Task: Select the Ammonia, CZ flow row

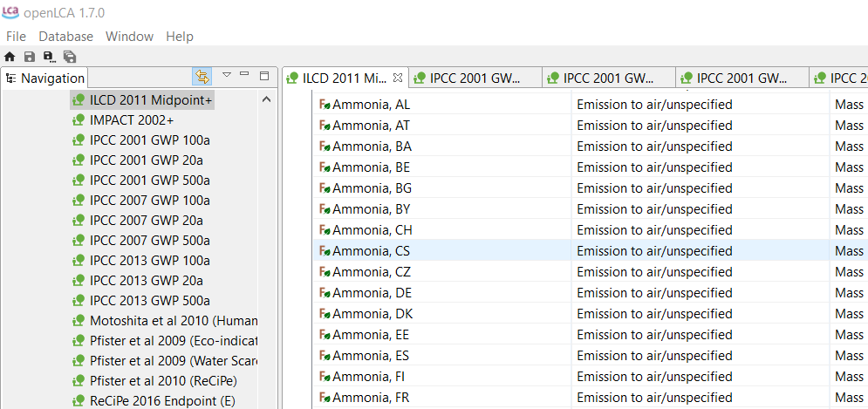Action: [590, 272]
